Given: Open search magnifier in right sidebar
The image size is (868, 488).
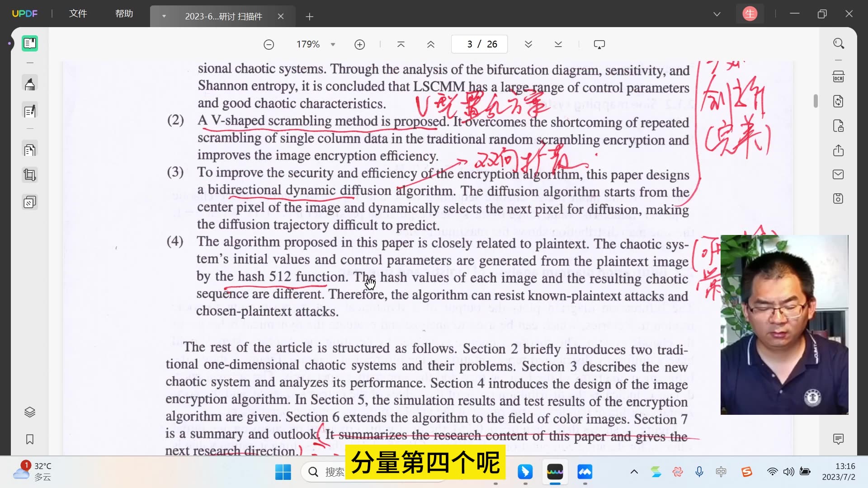Looking at the screenshot, I should 839,44.
